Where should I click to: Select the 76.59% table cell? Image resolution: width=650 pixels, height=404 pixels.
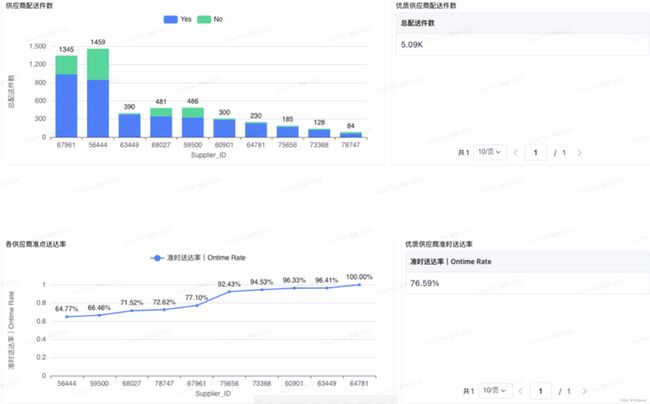click(528, 283)
